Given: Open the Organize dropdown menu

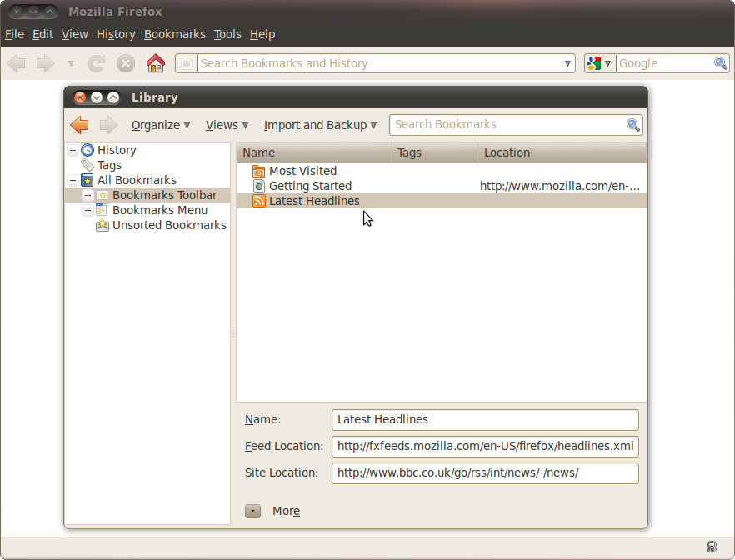Looking at the screenshot, I should tap(161, 125).
